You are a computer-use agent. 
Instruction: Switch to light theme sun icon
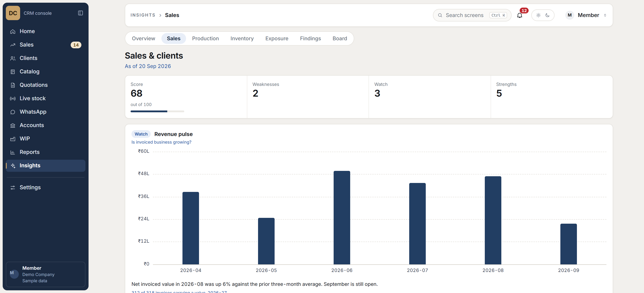click(538, 15)
